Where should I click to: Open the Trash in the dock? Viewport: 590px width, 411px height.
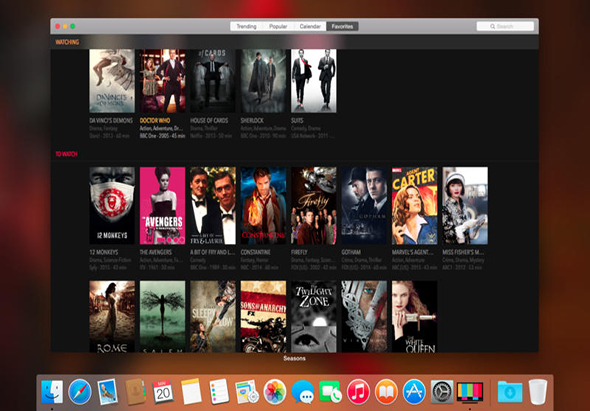click(538, 392)
